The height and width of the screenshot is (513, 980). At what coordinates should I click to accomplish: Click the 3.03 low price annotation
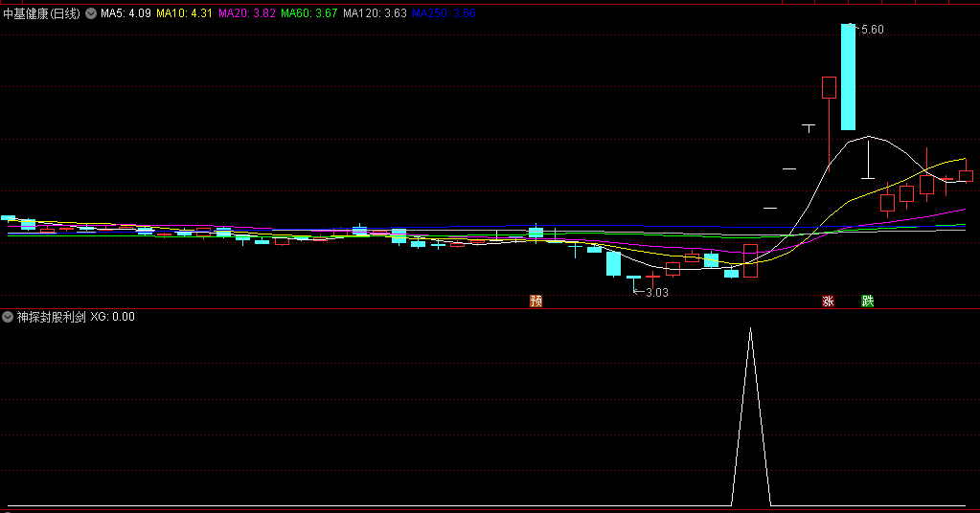coord(657,293)
